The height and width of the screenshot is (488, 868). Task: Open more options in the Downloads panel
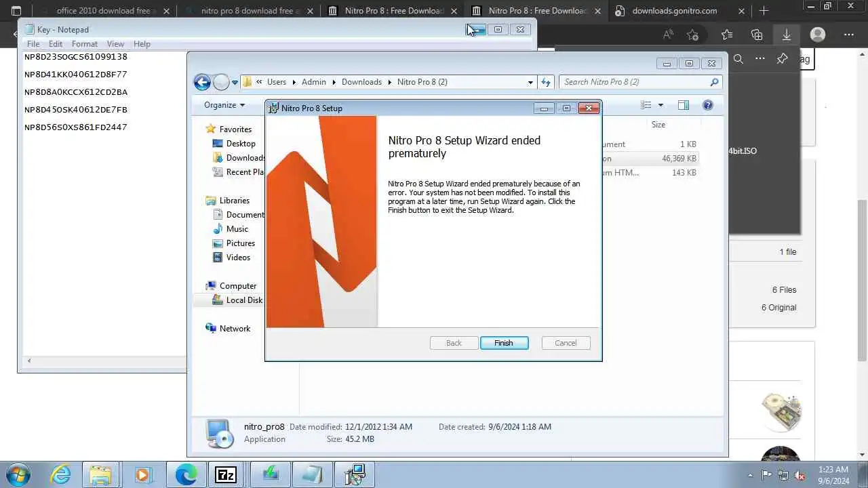[x=760, y=59]
